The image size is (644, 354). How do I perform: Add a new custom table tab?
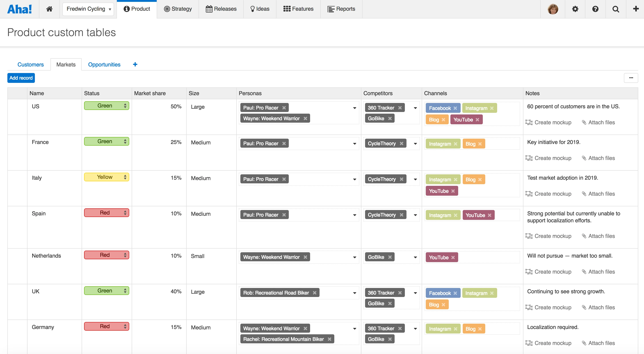135,64
